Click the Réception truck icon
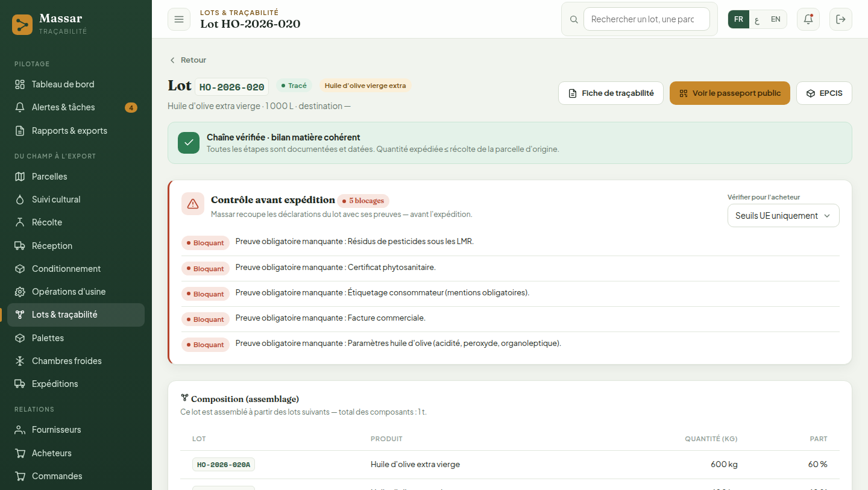Image resolution: width=868 pixels, height=490 pixels. click(20, 246)
